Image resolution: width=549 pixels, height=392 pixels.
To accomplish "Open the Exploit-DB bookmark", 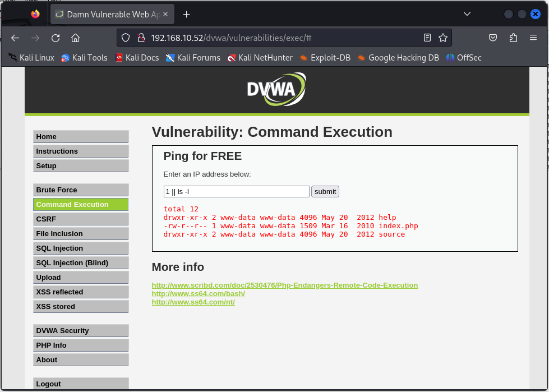I will 325,58.
